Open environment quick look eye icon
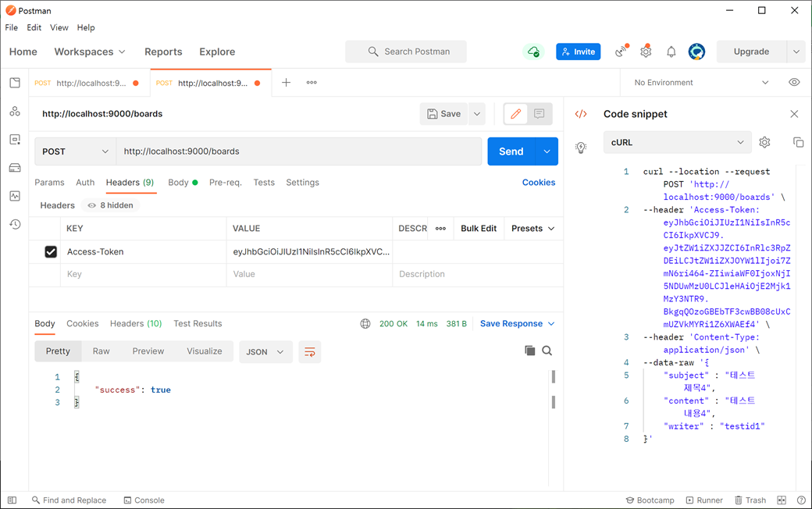812x509 pixels. pos(794,82)
